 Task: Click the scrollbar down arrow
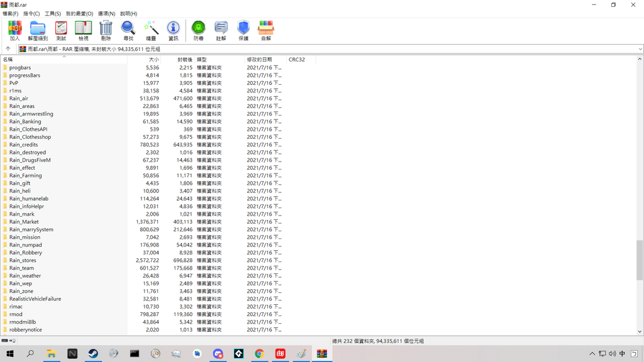point(640,332)
